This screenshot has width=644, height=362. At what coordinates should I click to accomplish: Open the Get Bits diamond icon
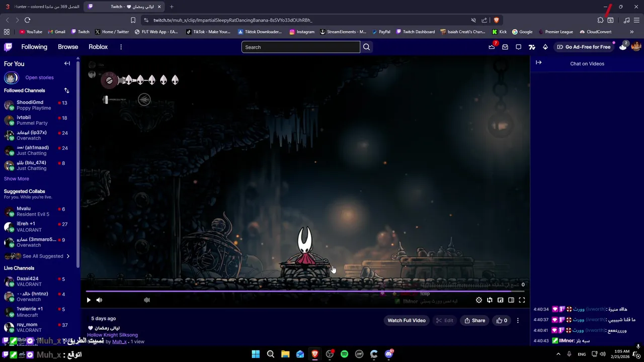545,47
